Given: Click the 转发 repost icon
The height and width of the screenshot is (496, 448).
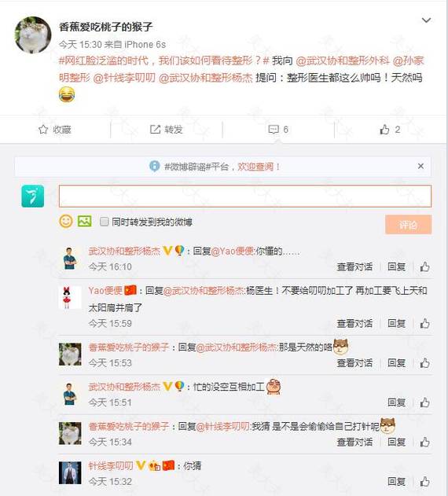Looking at the screenshot, I should (x=155, y=130).
